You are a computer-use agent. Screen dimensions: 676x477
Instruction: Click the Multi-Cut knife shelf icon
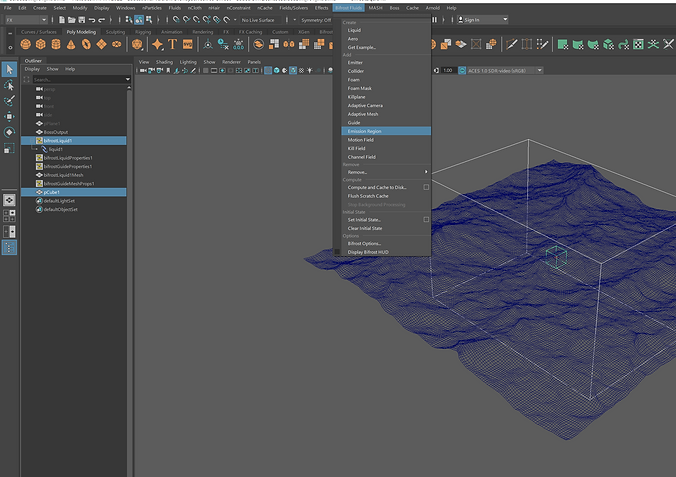pyautogui.click(x=511, y=44)
